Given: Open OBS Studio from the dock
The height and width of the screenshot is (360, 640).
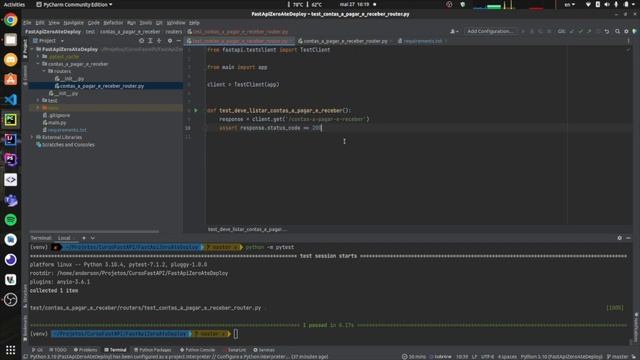Looking at the screenshot, I should (x=11, y=300).
